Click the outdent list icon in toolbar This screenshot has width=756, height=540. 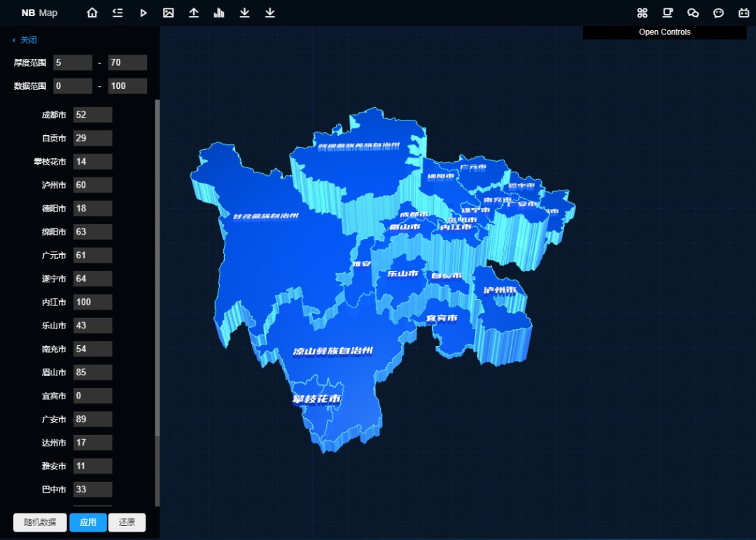pyautogui.click(x=118, y=13)
